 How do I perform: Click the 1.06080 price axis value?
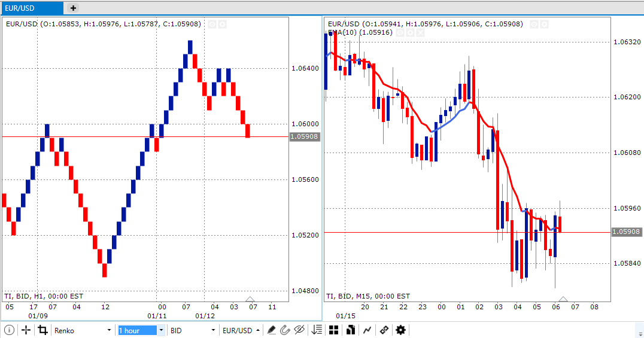(x=627, y=153)
